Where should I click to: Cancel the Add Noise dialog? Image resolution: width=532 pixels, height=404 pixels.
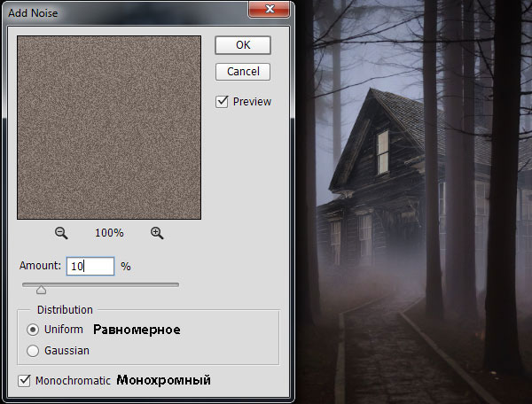[x=243, y=72]
